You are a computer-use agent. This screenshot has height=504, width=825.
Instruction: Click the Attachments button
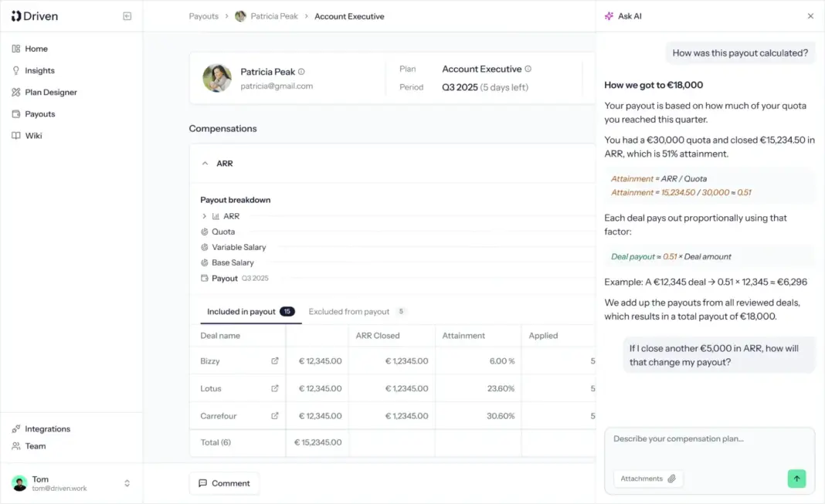(648, 479)
